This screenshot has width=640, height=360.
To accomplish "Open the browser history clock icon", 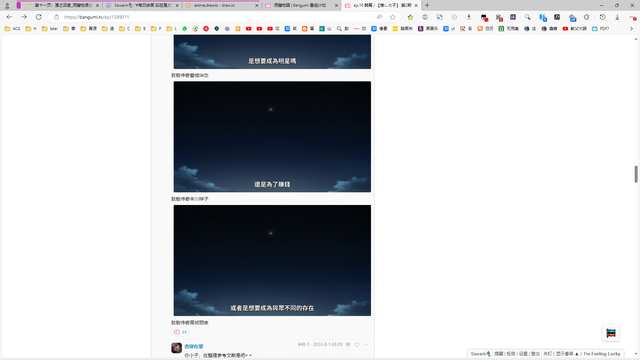I will [602, 17].
